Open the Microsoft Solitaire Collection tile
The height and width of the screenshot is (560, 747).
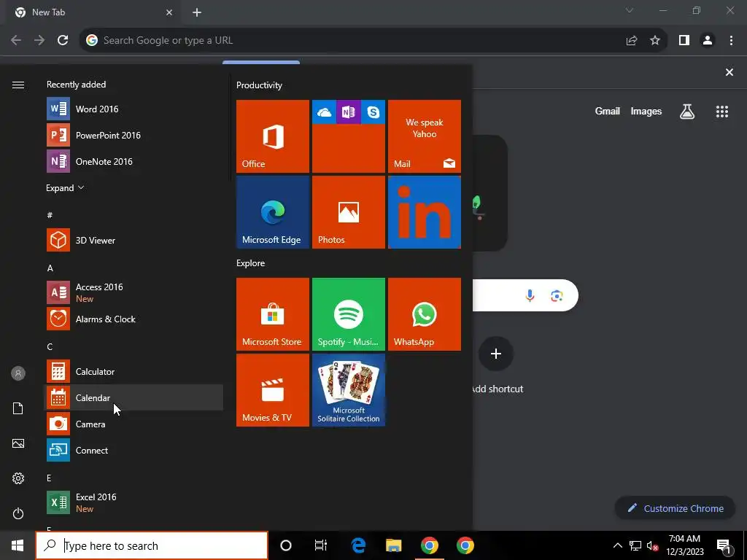click(x=348, y=390)
